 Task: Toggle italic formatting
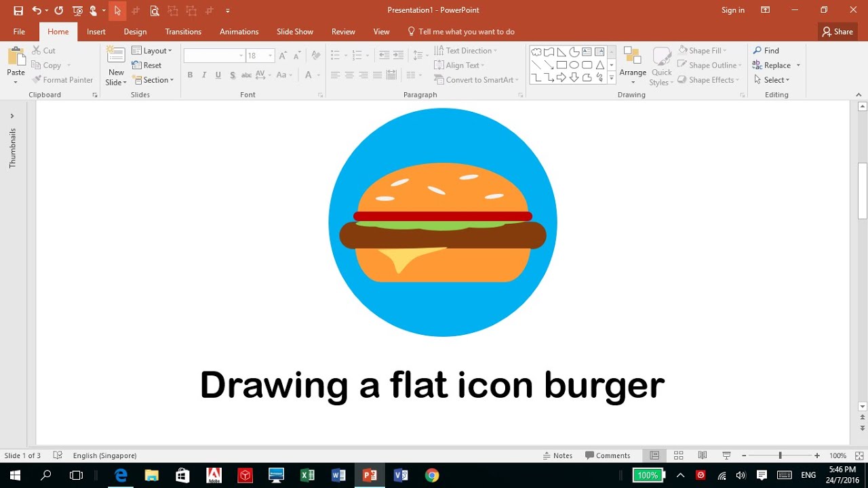pos(204,75)
